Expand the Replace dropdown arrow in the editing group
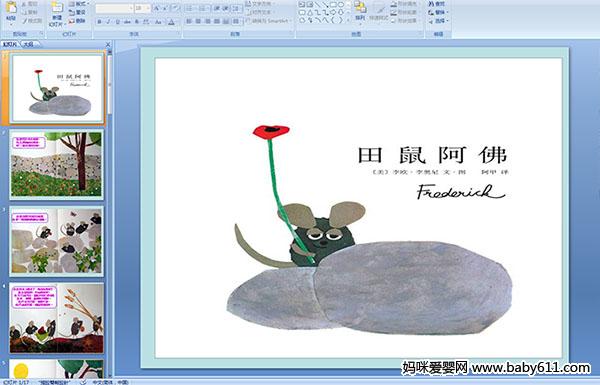Viewport: 600px width, 385px height. coord(447,12)
